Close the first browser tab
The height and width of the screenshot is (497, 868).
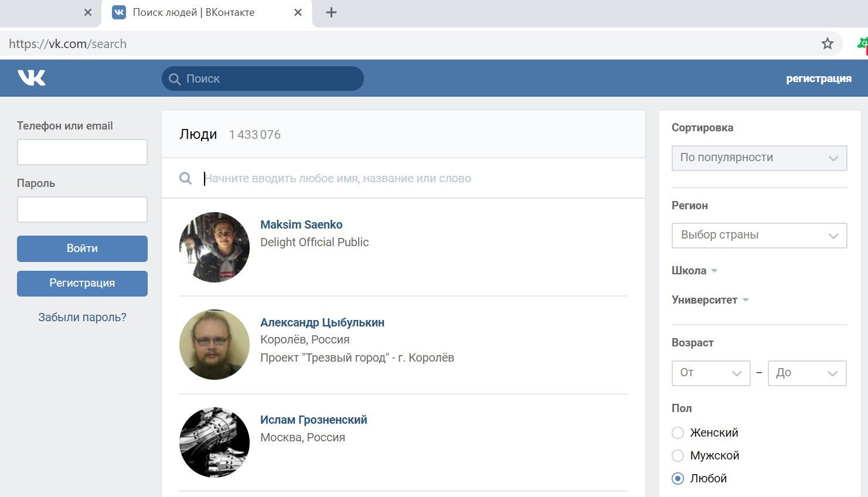[x=88, y=12]
